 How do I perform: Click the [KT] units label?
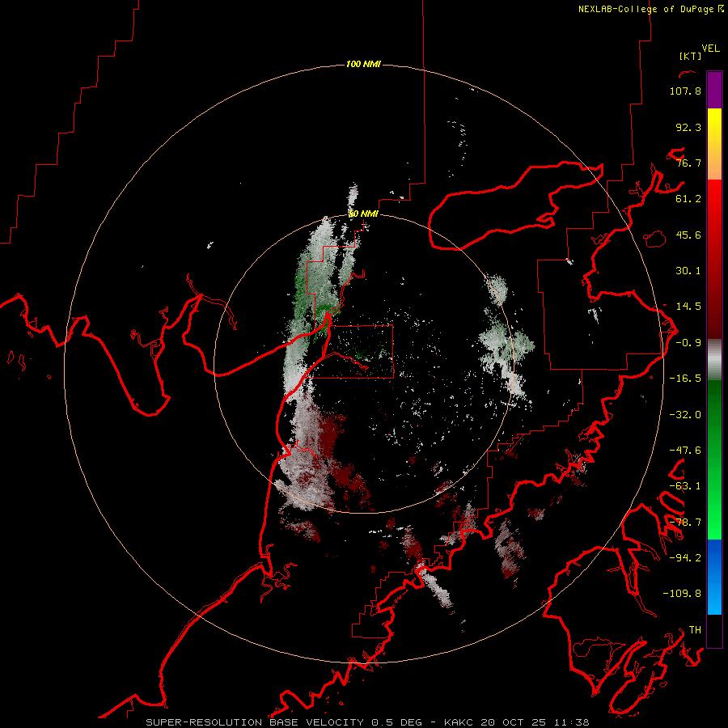point(691,56)
